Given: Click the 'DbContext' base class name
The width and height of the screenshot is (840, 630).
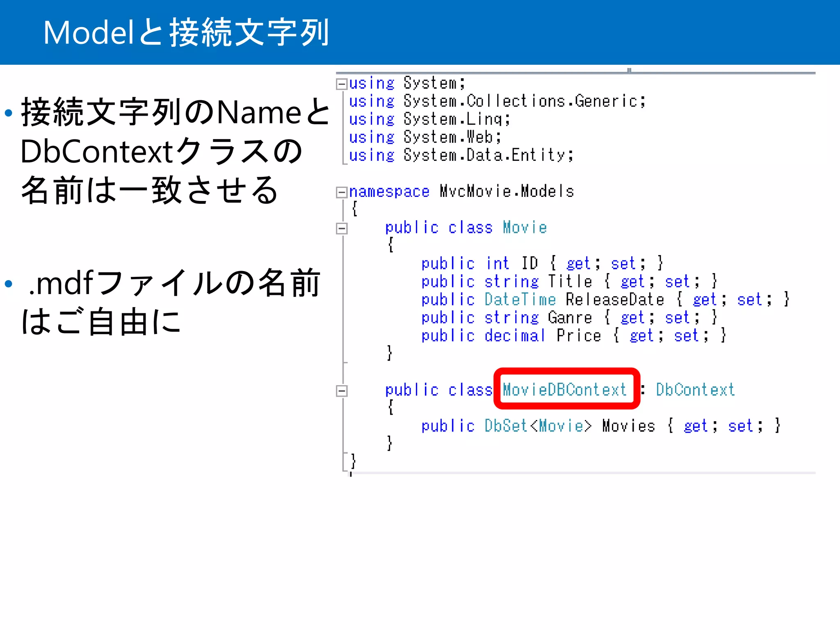Looking at the screenshot, I should (695, 390).
